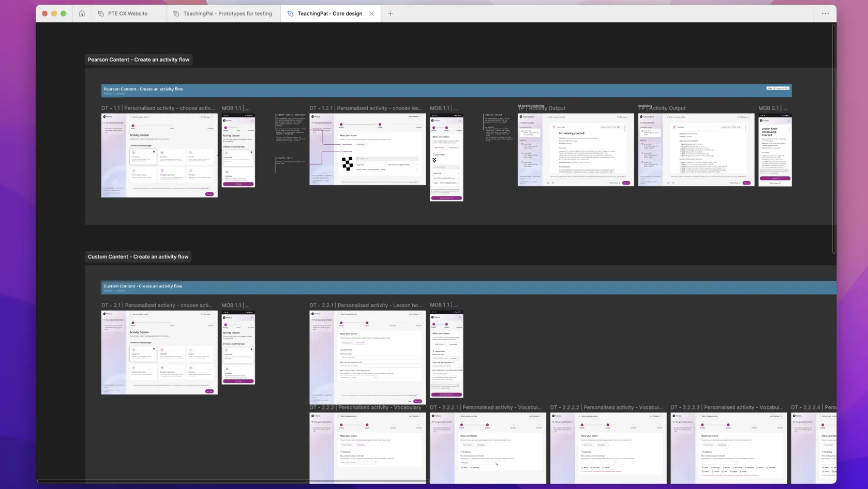Select the Custom Content section label
The height and width of the screenshot is (489, 868).
click(x=138, y=256)
